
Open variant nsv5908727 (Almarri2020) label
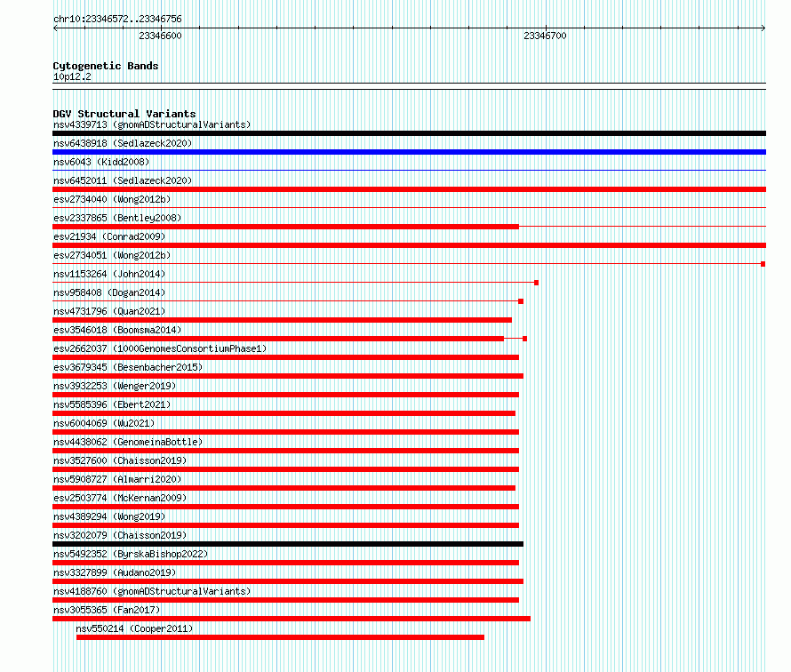click(117, 479)
